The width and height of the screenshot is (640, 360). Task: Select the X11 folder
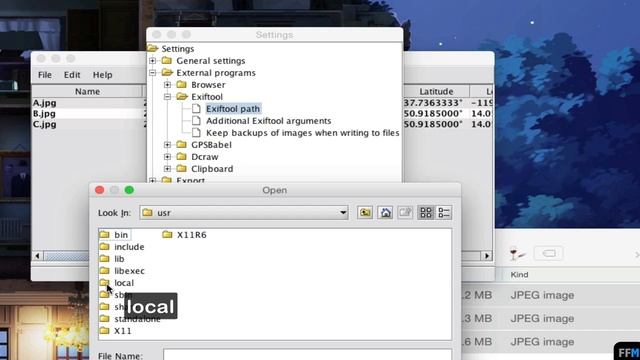pyautogui.click(x=116, y=331)
